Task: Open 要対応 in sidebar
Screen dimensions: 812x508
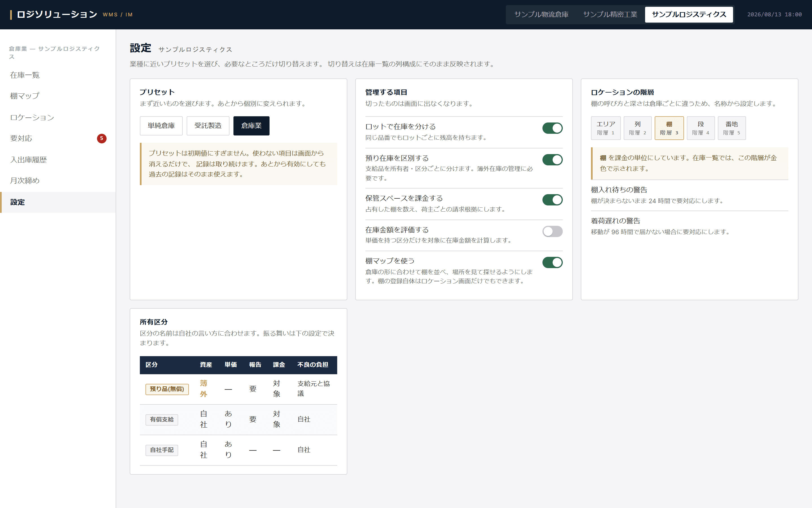Action: click(58, 138)
